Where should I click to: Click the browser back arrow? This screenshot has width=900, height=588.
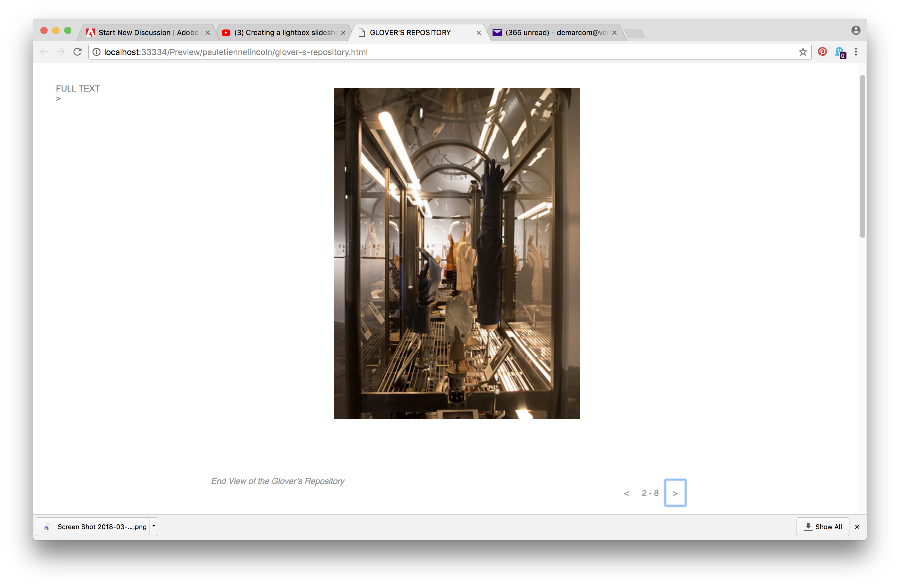[44, 52]
